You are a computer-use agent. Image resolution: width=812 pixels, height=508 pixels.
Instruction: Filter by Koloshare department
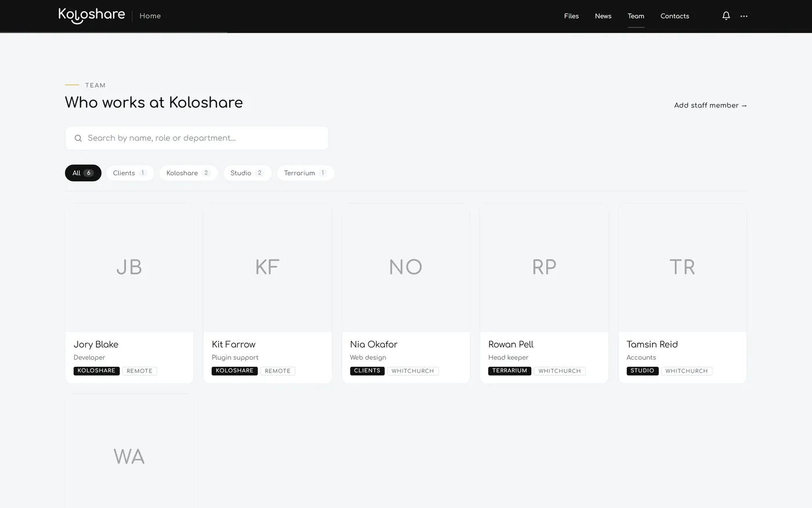point(188,173)
